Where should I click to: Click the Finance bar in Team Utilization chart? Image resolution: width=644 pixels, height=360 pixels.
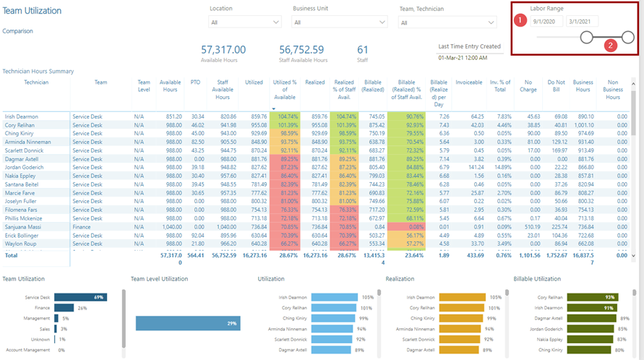[64, 308]
